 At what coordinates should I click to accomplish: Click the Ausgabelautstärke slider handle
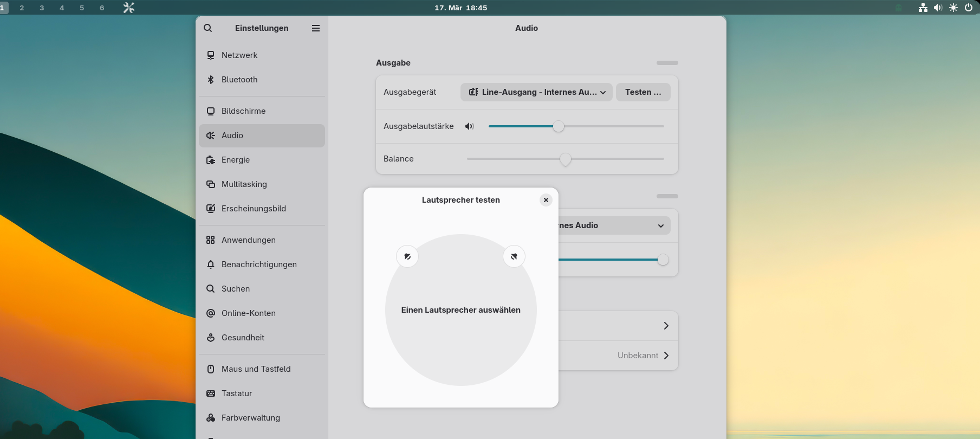559,126
